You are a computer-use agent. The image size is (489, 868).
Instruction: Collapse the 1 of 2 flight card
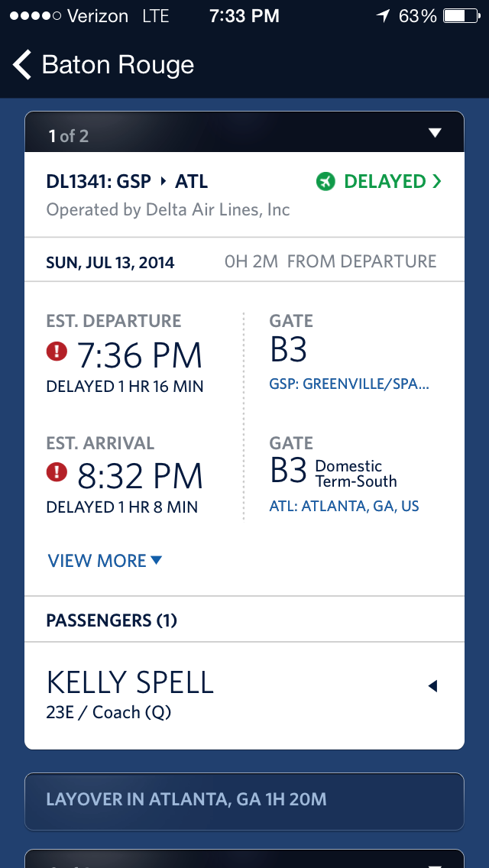(435, 134)
